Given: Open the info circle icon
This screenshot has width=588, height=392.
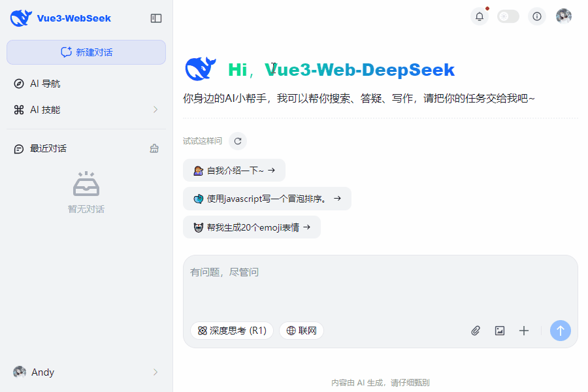Looking at the screenshot, I should pos(537,16).
